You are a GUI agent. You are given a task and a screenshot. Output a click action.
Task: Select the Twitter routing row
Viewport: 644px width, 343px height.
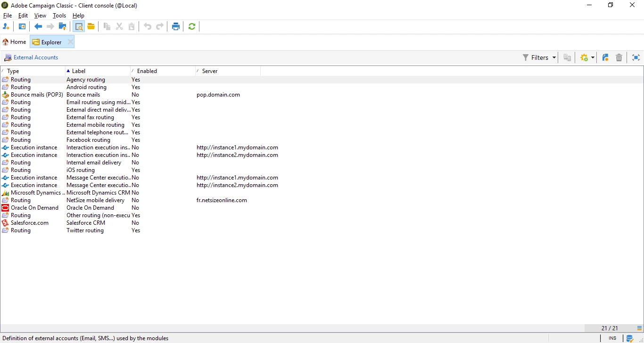tap(322, 230)
